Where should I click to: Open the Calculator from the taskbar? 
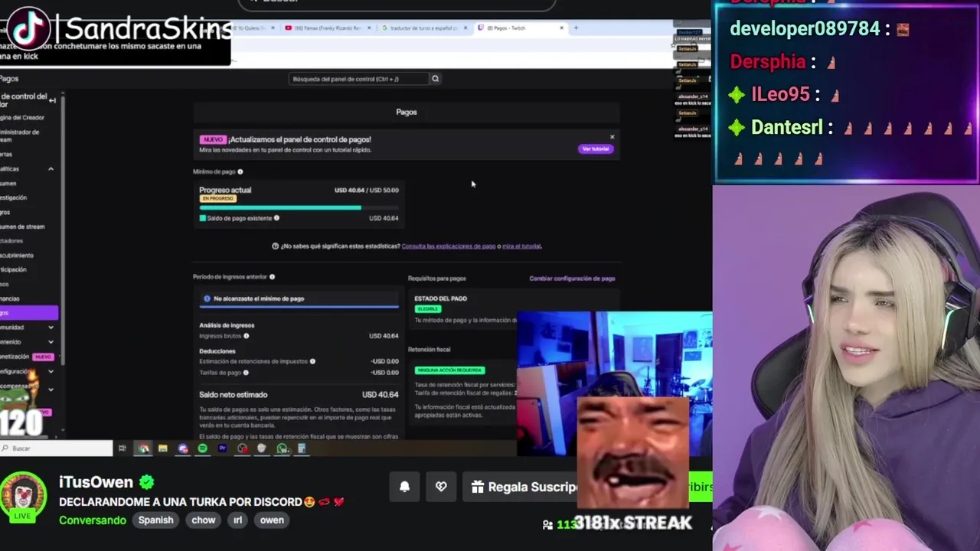click(x=301, y=448)
